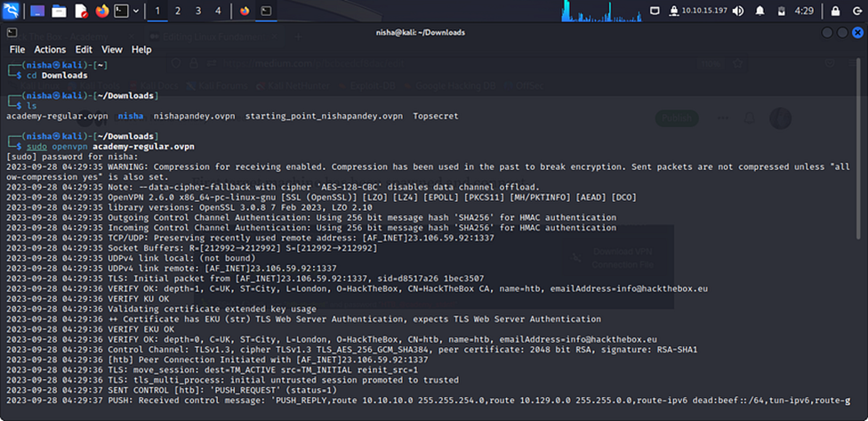Image resolution: width=868 pixels, height=421 pixels.
Task: Click the battery power manager icon
Action: (782, 11)
